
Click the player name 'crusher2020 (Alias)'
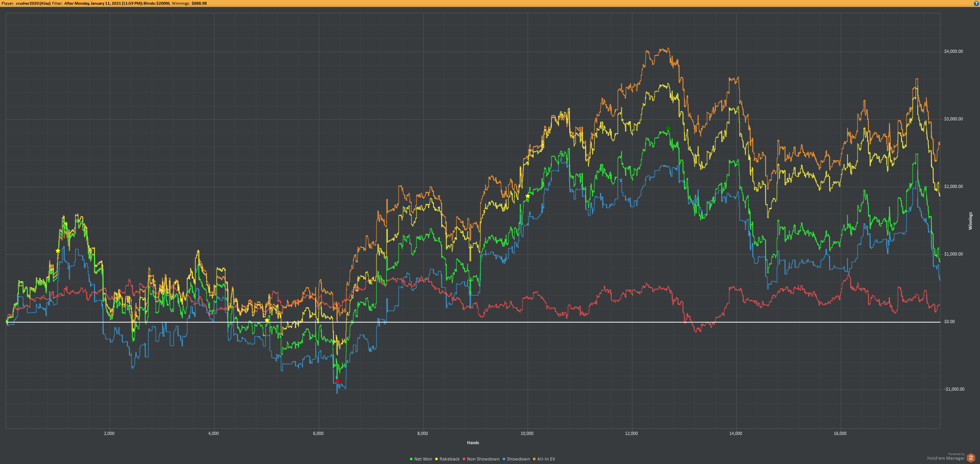(x=33, y=3)
